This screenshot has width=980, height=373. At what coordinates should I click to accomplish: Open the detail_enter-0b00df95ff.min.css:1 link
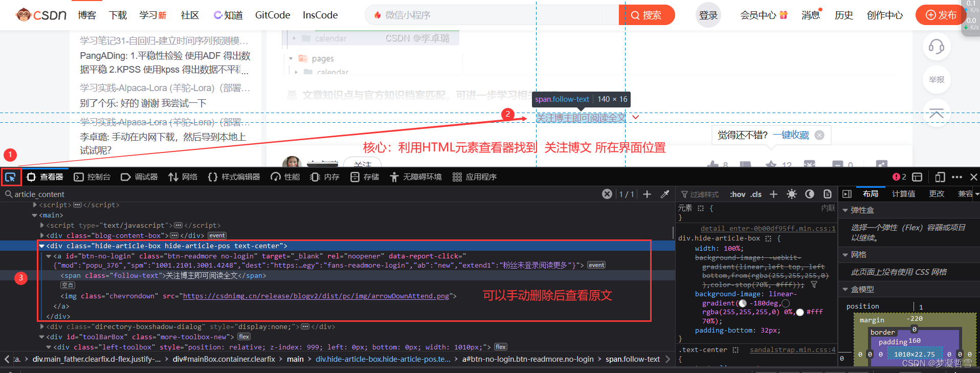768,229
